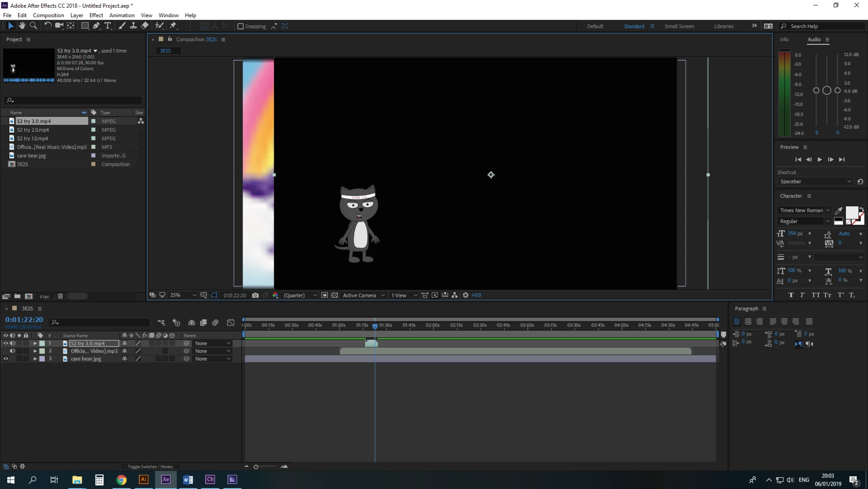868x489 pixels.
Task: Toggle the transparency grid in the viewer
Action: point(334,295)
